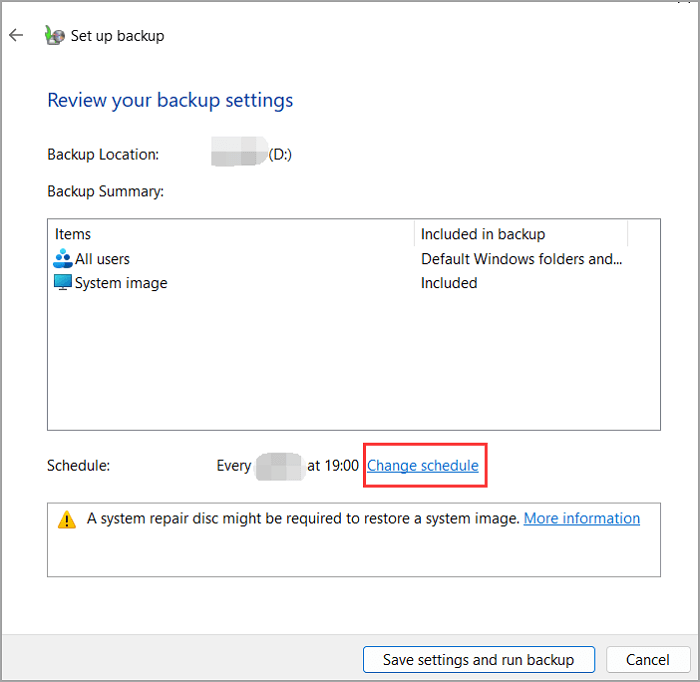Open the Change schedule link
The height and width of the screenshot is (682, 700).
422,466
